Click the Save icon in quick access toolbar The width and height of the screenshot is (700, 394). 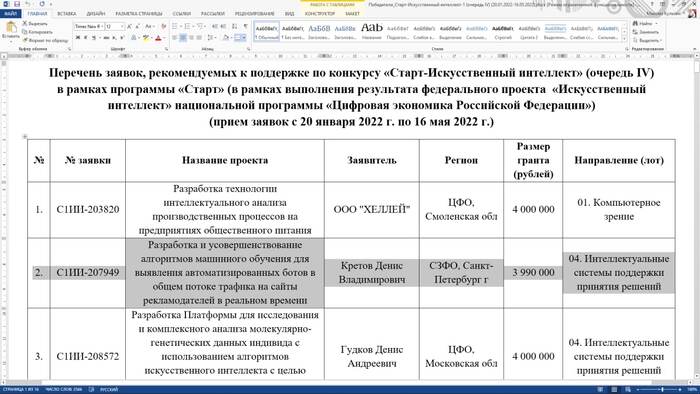17,4
